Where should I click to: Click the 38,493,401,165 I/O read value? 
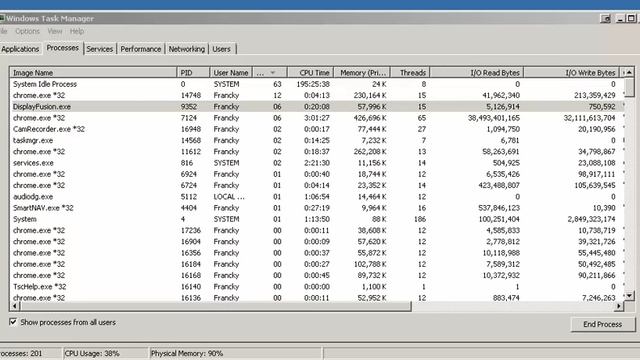tap(494, 118)
